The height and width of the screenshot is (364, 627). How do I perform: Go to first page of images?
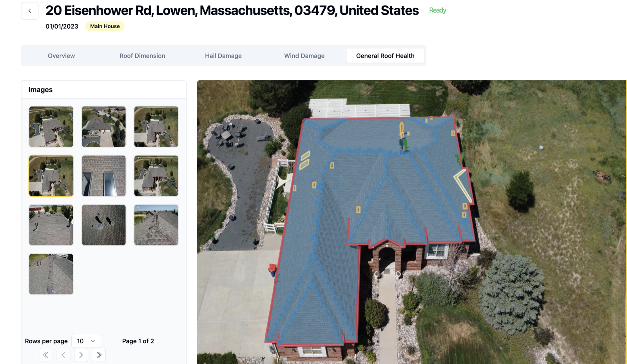click(x=46, y=355)
